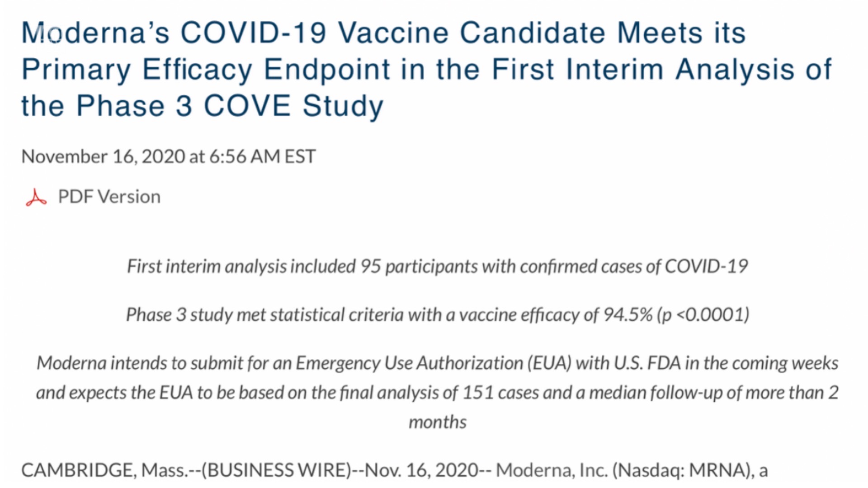Click 'Phase 3 COVE Study' in the headline

pyautogui.click(x=230, y=106)
